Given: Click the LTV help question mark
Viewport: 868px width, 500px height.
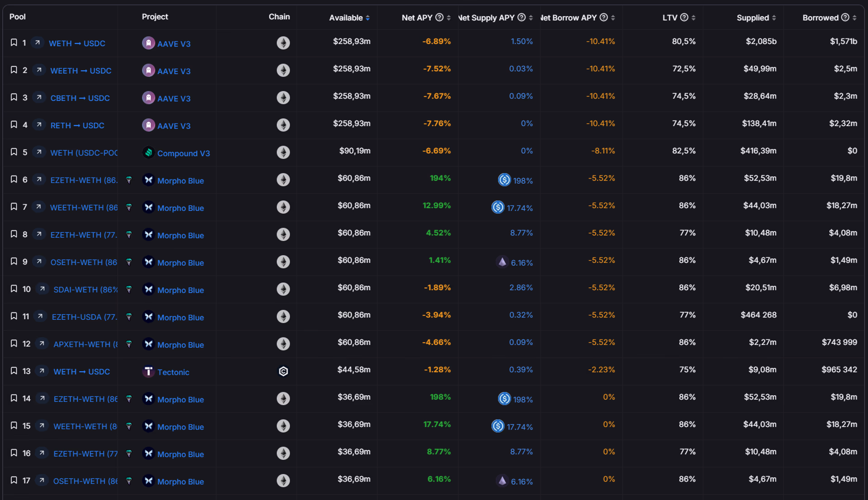Looking at the screenshot, I should click(684, 17).
